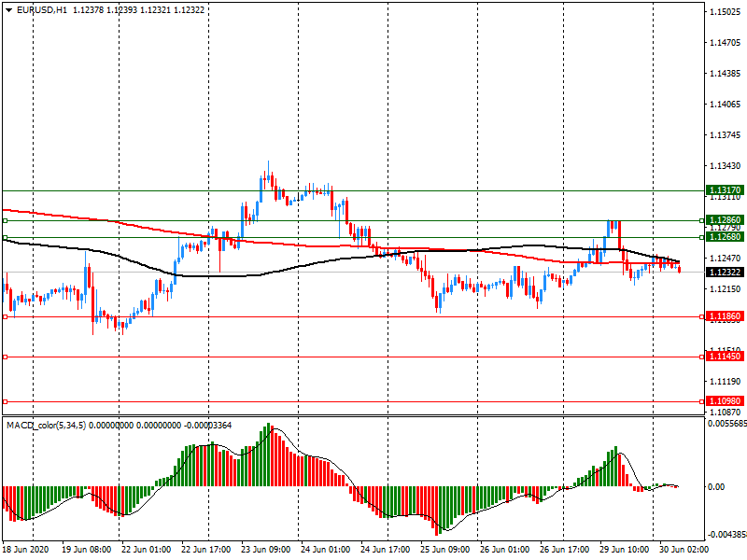
Task: Click the tallest green MACD histogram bar
Action: pos(268,455)
